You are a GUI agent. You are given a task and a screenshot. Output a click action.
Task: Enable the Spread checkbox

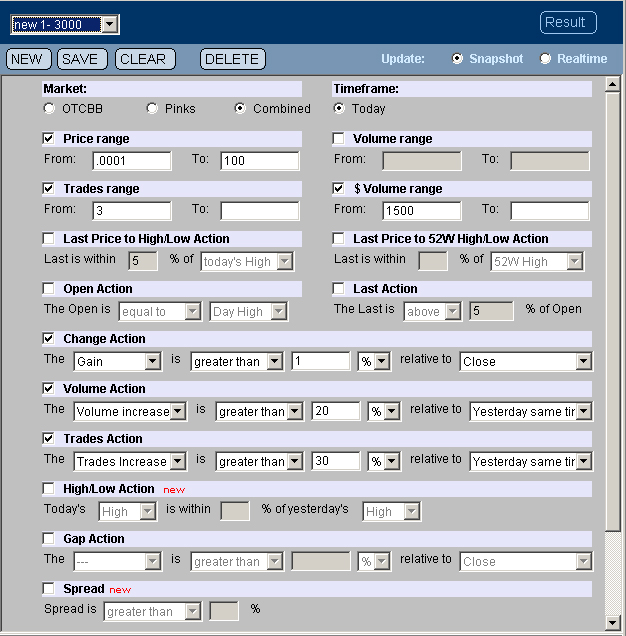coord(48,588)
